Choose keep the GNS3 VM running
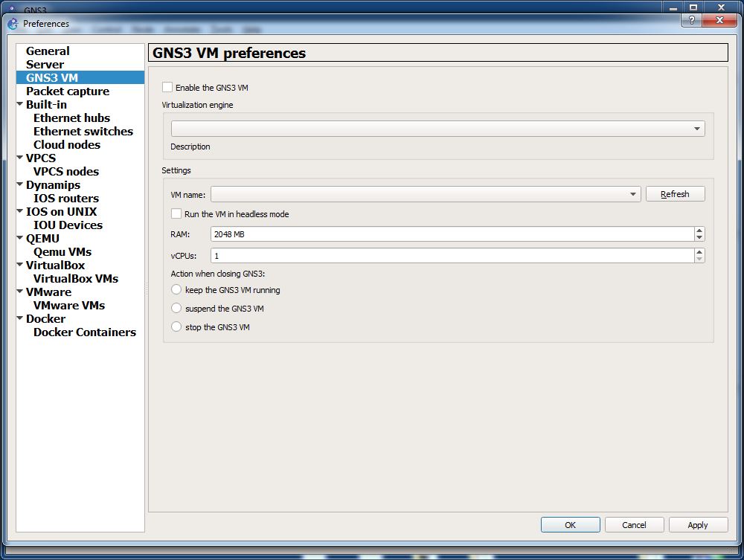This screenshot has width=744, height=560. coord(176,289)
